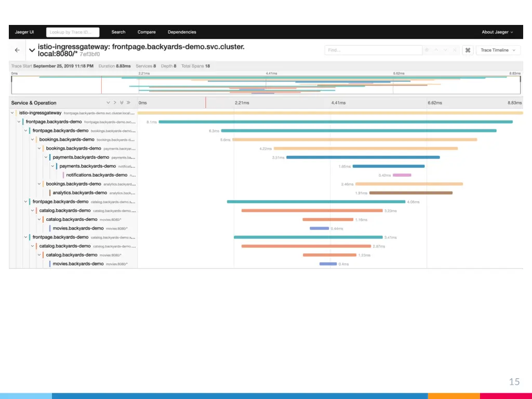Click next-result down arrow beside Find box
Image resolution: width=532 pixels, height=399 pixels.
(445, 50)
